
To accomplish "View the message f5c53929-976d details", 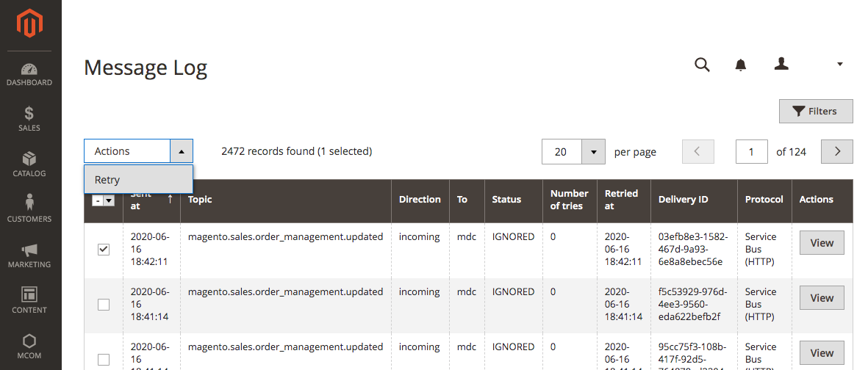I will pos(822,297).
